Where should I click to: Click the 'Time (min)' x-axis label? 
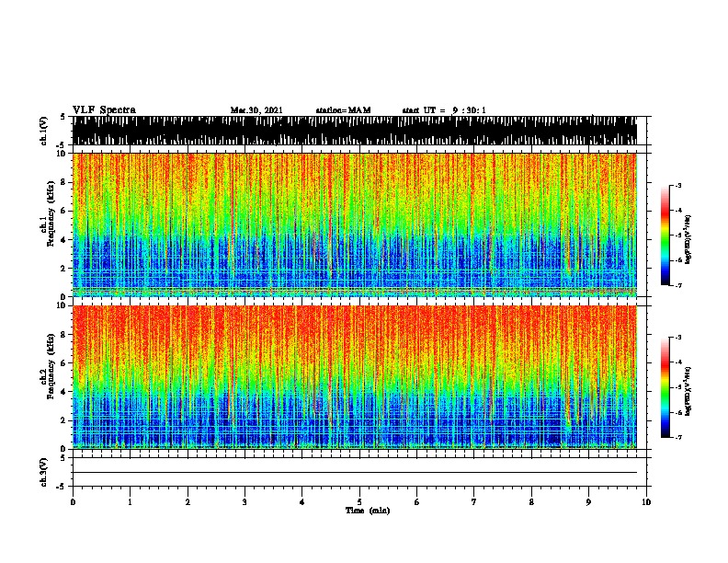(x=368, y=511)
